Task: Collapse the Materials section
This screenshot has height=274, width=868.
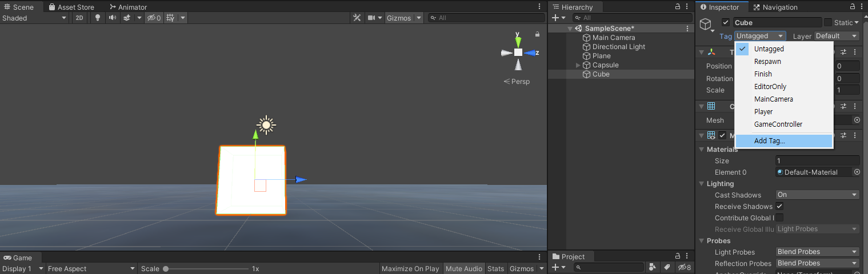Action: point(702,150)
